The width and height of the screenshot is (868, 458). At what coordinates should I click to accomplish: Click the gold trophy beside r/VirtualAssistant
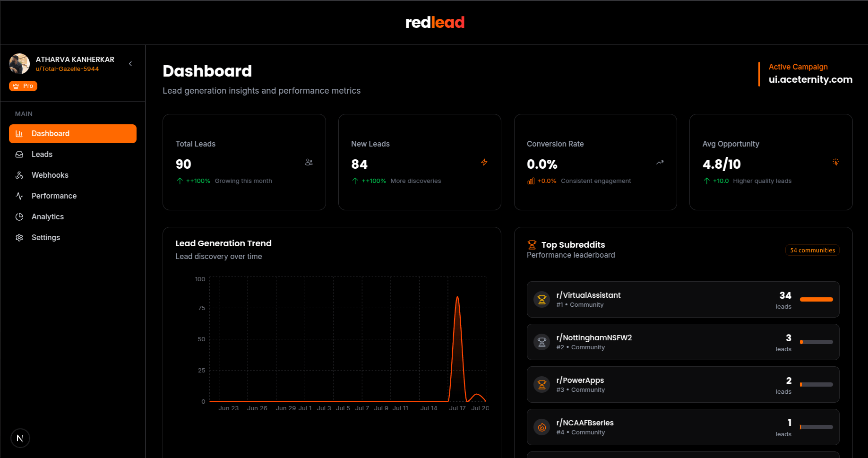(541, 299)
